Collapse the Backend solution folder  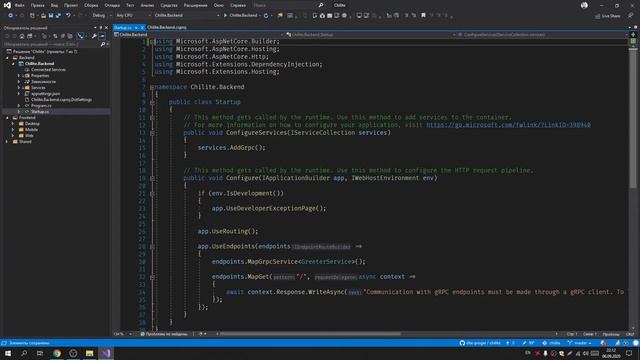pos(7,58)
